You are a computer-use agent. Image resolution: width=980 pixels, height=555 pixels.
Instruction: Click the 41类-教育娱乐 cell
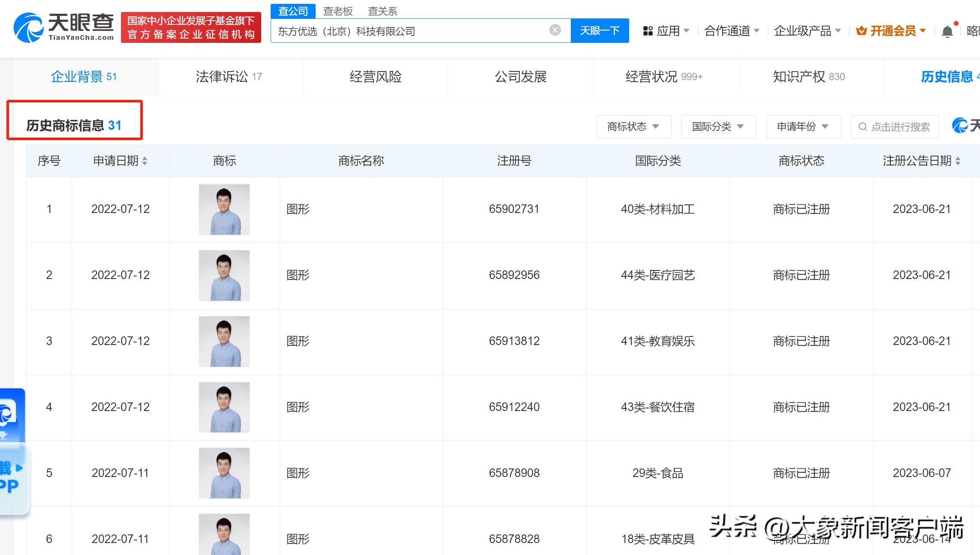(658, 341)
